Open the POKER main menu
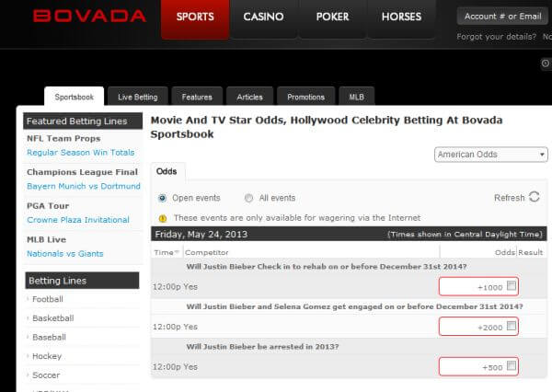Image resolution: width=552 pixels, height=392 pixels. 332,19
